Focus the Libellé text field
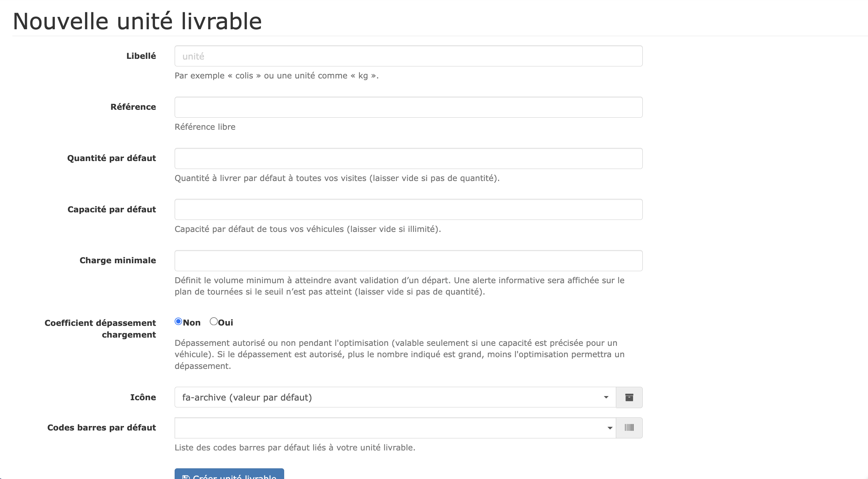Screen dimensions: 868x479 [x=408, y=56]
